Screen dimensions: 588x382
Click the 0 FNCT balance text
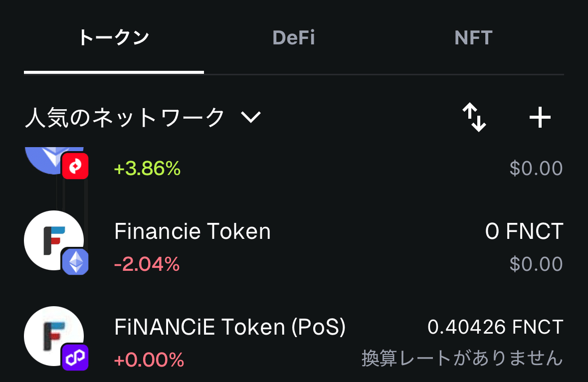coord(524,231)
